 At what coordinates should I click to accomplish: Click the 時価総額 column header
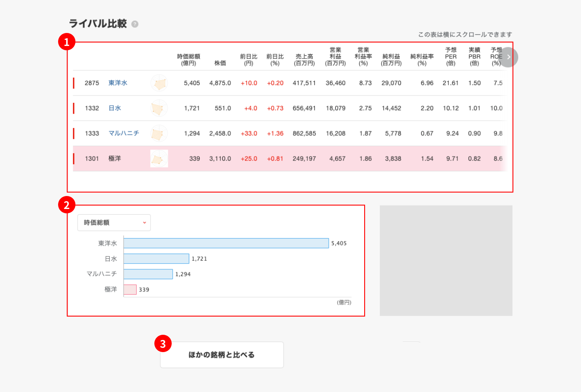189,60
